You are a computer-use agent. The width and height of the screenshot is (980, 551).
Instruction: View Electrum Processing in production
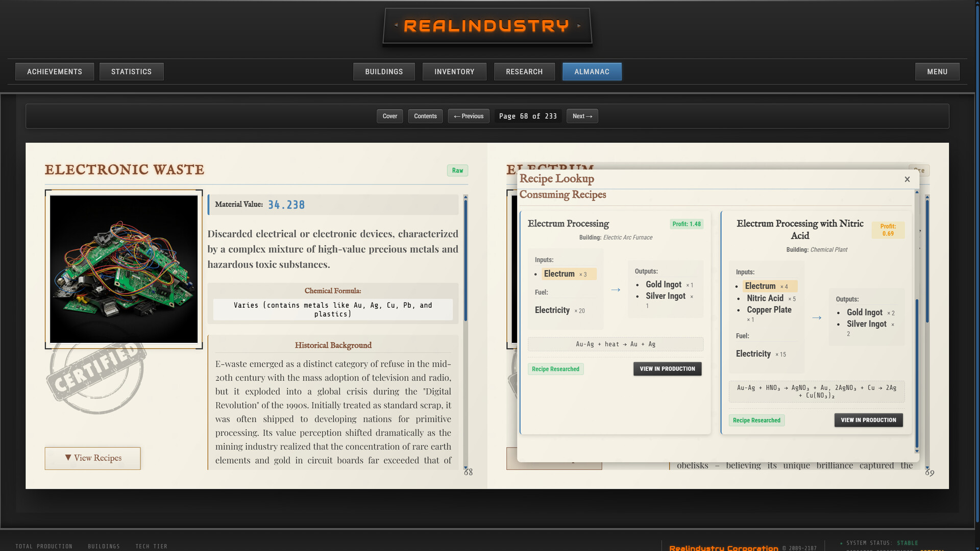667,368
